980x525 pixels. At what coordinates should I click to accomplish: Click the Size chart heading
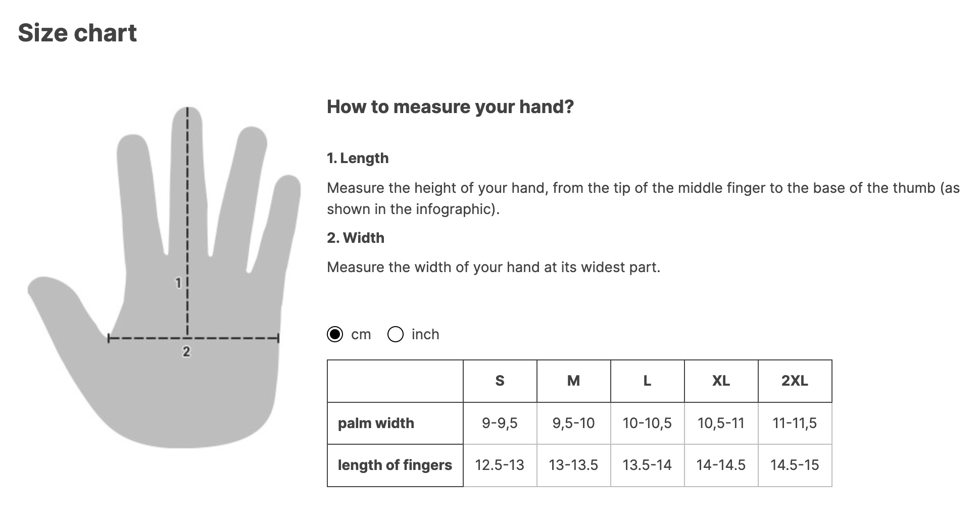coord(77,33)
